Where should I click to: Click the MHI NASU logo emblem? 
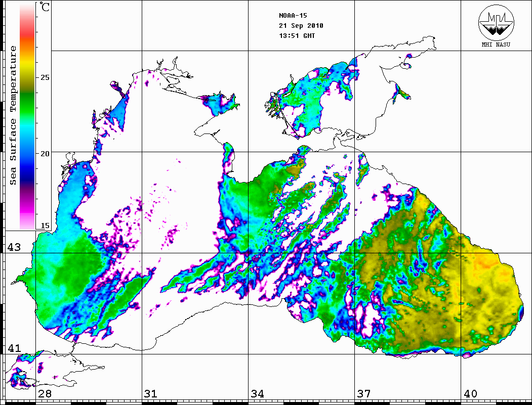[x=496, y=22]
